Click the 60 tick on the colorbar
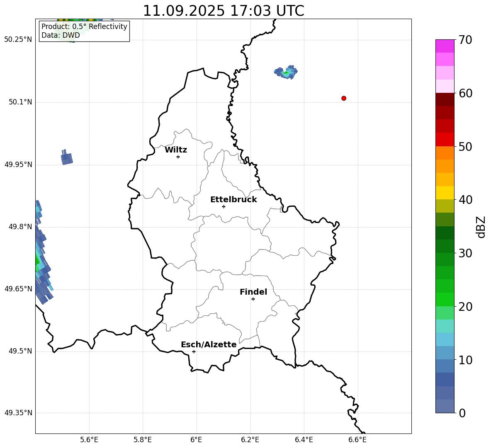 point(465,93)
